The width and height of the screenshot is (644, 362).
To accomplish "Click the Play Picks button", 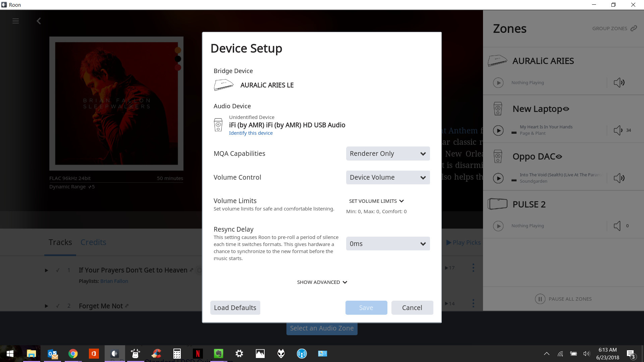I will tap(464, 243).
